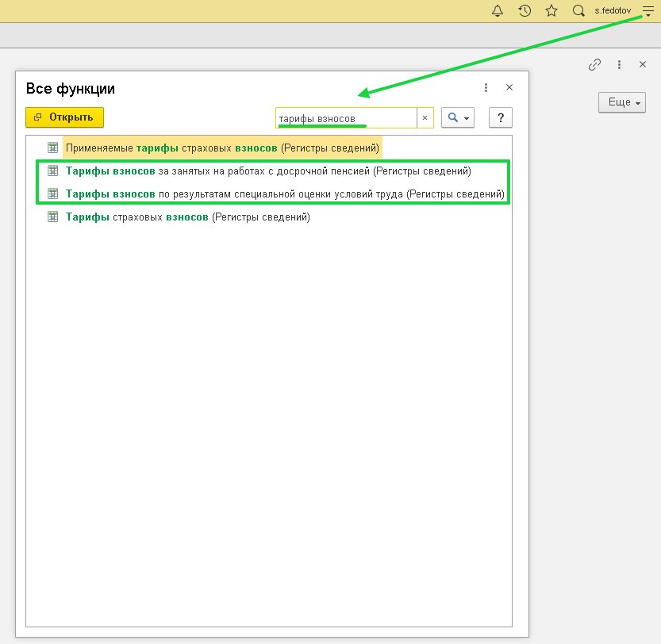Open the Все функции dialog's three-dots menu
Viewport: 661px width, 644px height.
(x=486, y=87)
